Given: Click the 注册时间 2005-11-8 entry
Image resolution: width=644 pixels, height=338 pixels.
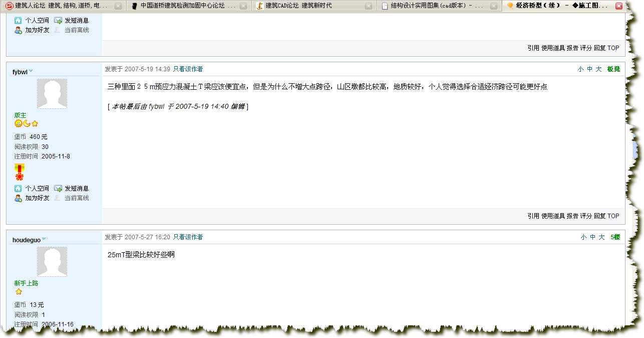Looking at the screenshot, I should pyautogui.click(x=42, y=156).
